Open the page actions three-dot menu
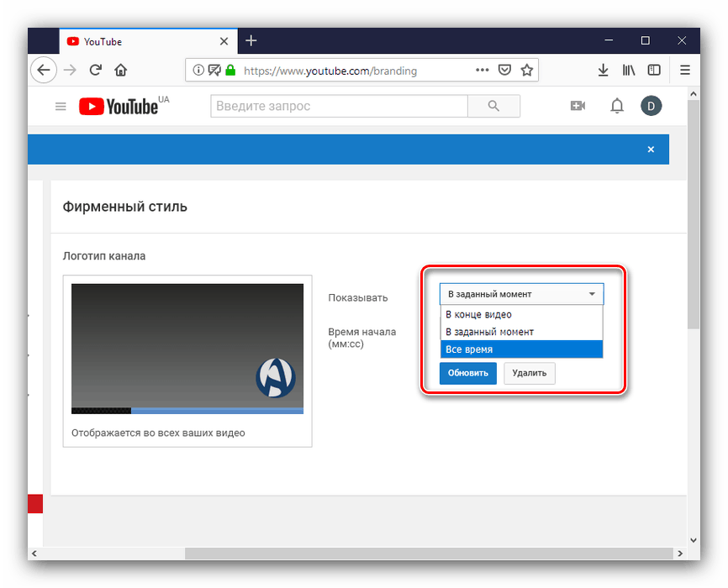 point(483,70)
